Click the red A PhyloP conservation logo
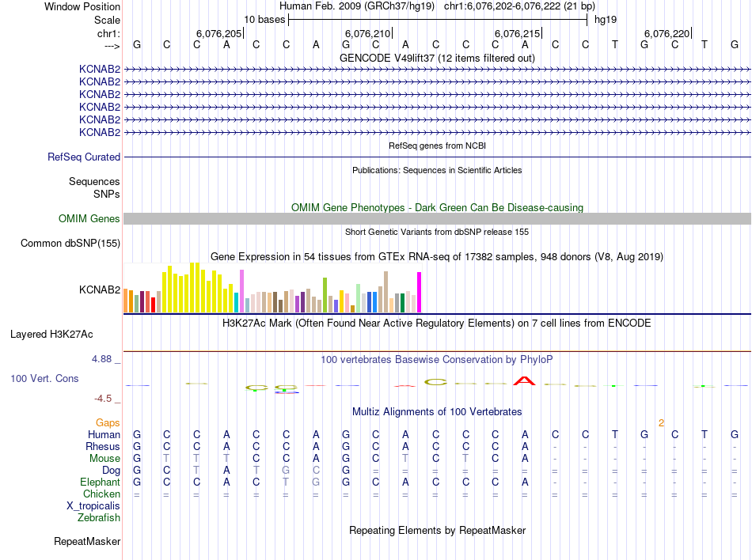Screen dimensions: 752x560 524,381
